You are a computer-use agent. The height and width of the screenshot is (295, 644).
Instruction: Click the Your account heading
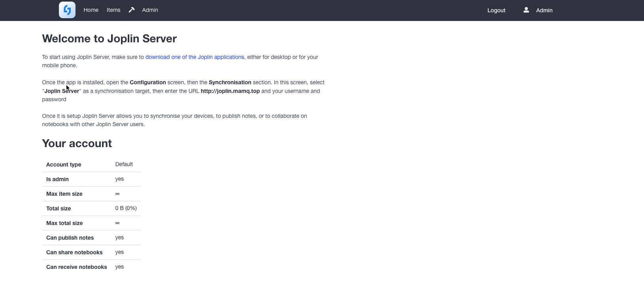[x=77, y=143]
